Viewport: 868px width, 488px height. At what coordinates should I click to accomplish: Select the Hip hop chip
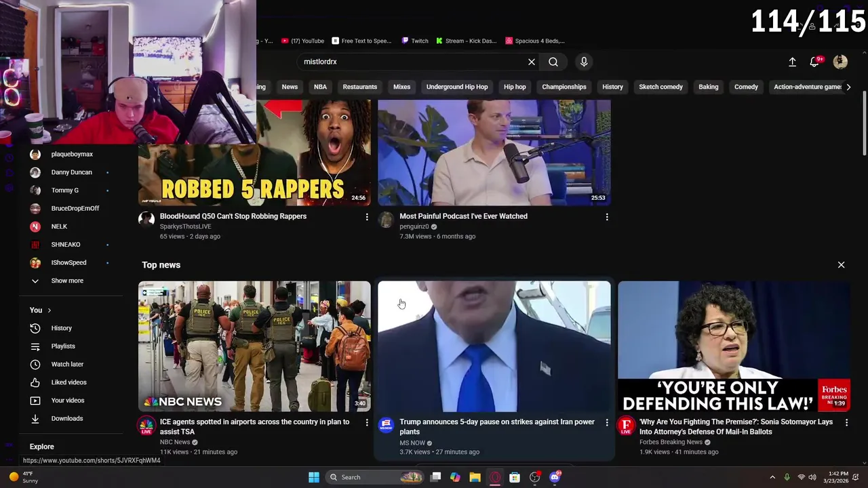coord(515,87)
